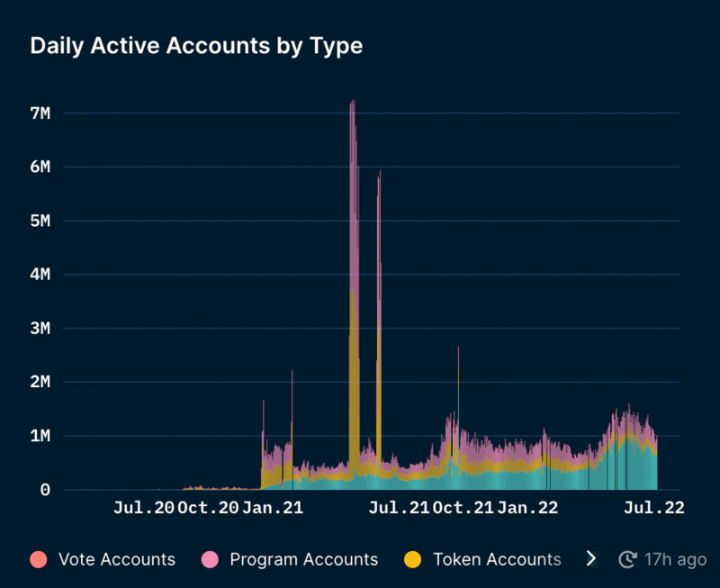720x588 pixels.
Task: Click the '17h ago' last updated text
Action: click(675, 559)
